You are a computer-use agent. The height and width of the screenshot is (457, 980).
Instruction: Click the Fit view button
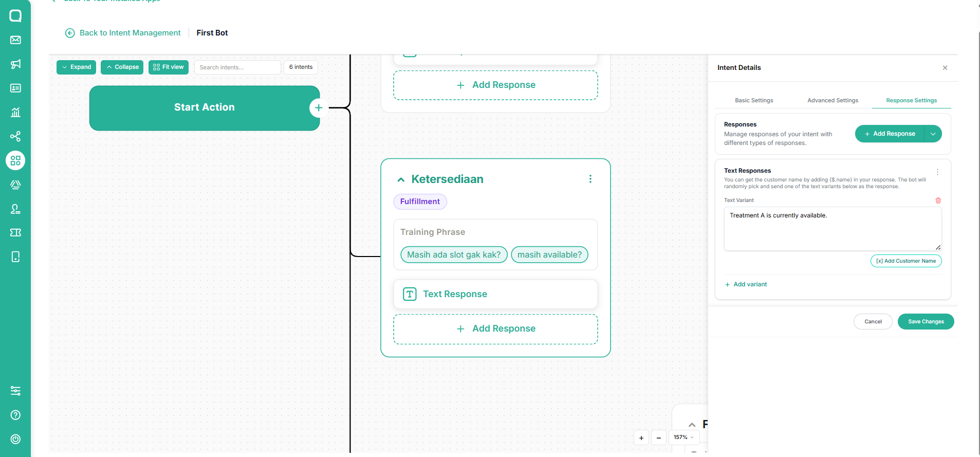click(x=169, y=67)
